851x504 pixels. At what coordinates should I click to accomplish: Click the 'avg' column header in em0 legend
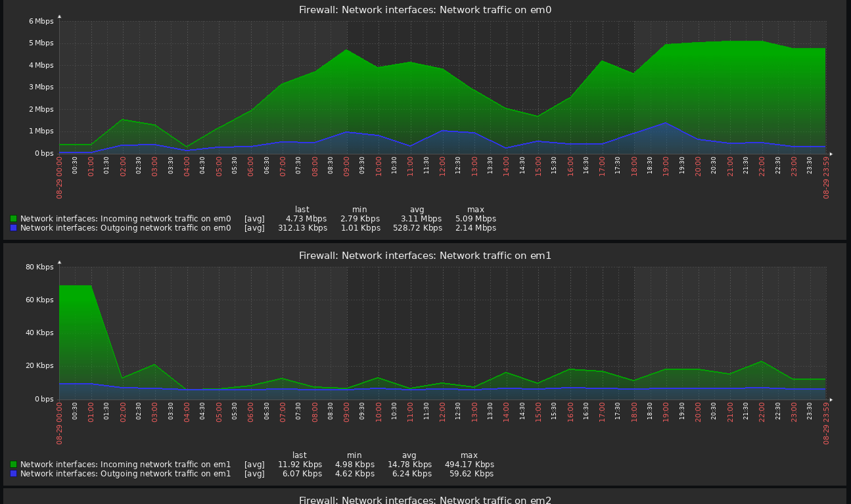click(x=417, y=210)
